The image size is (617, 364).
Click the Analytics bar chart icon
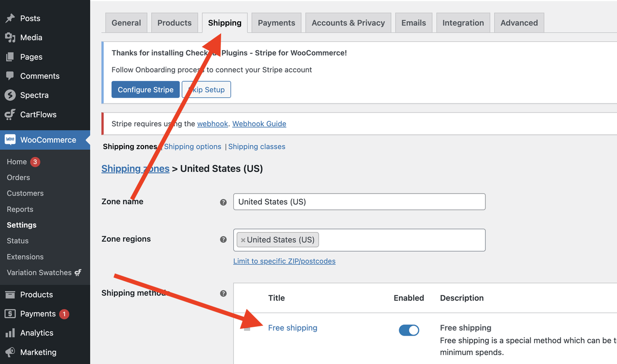10,333
